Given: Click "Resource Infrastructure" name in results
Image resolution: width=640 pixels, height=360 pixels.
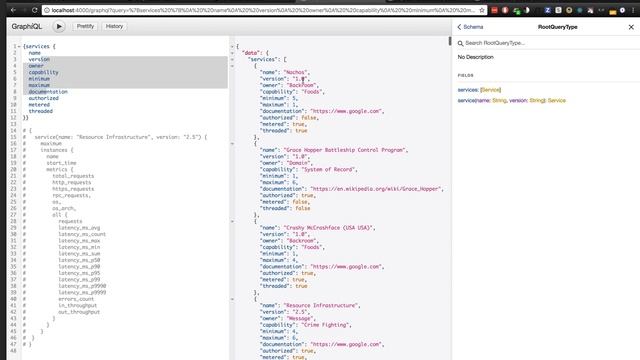Looking at the screenshot, I should pos(322,305).
